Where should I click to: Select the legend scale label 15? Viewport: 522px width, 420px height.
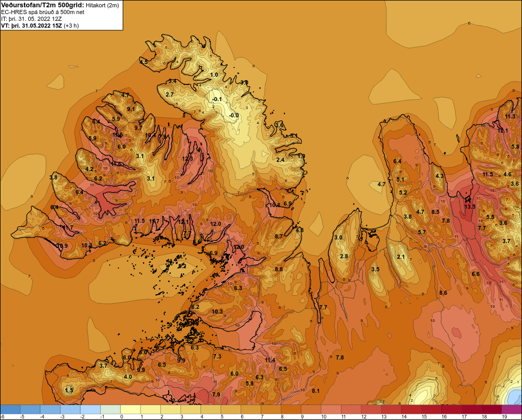click(424, 417)
